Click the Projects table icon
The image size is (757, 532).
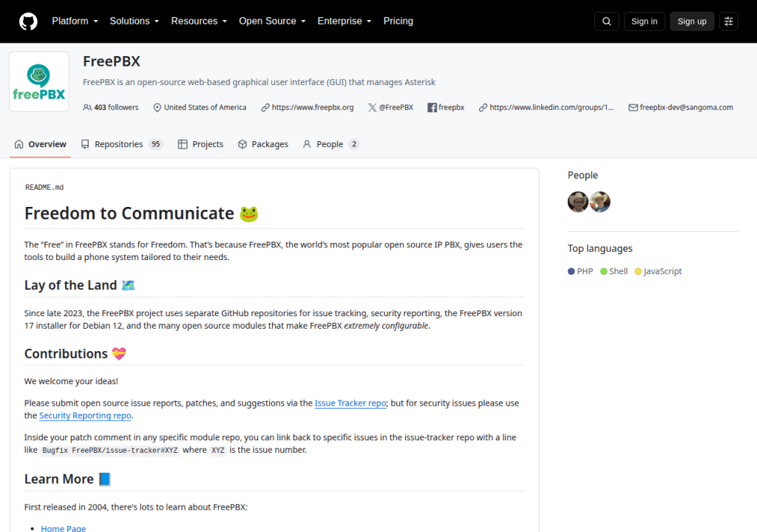[x=183, y=144]
